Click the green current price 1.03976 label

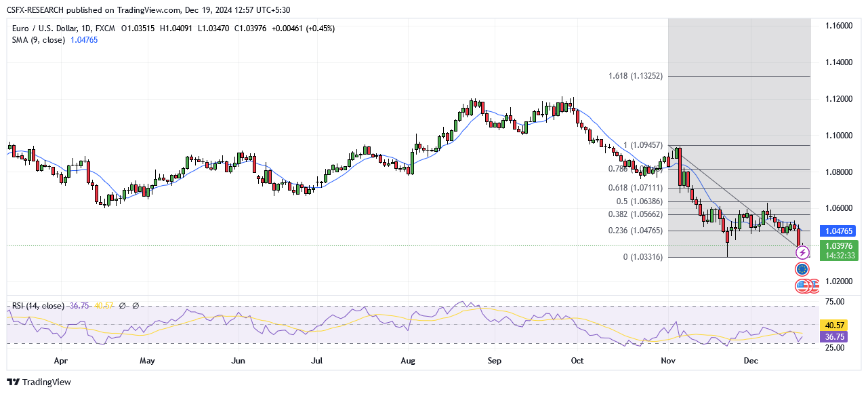[x=840, y=245]
